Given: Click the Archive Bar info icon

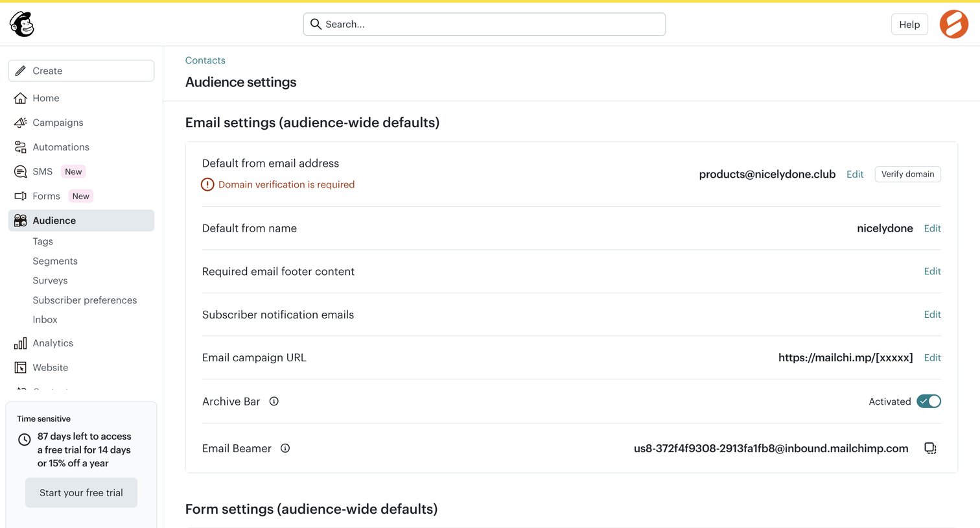Looking at the screenshot, I should pos(274,402).
